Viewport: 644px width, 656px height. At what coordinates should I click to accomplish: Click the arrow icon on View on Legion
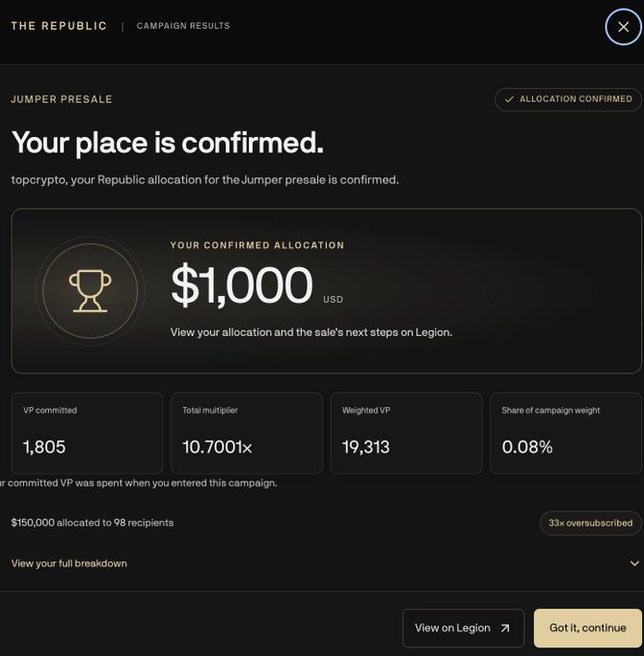pyautogui.click(x=505, y=628)
